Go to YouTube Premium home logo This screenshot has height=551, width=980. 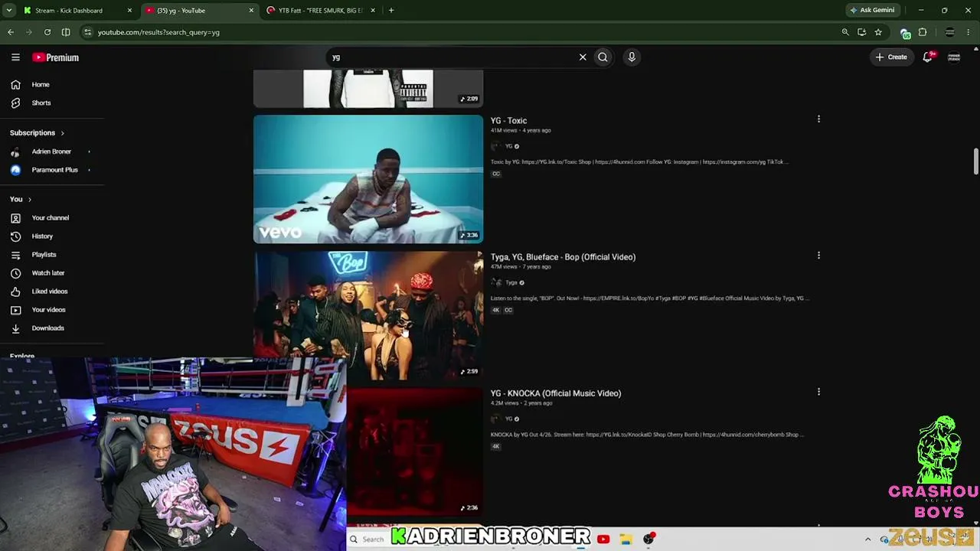(56, 57)
